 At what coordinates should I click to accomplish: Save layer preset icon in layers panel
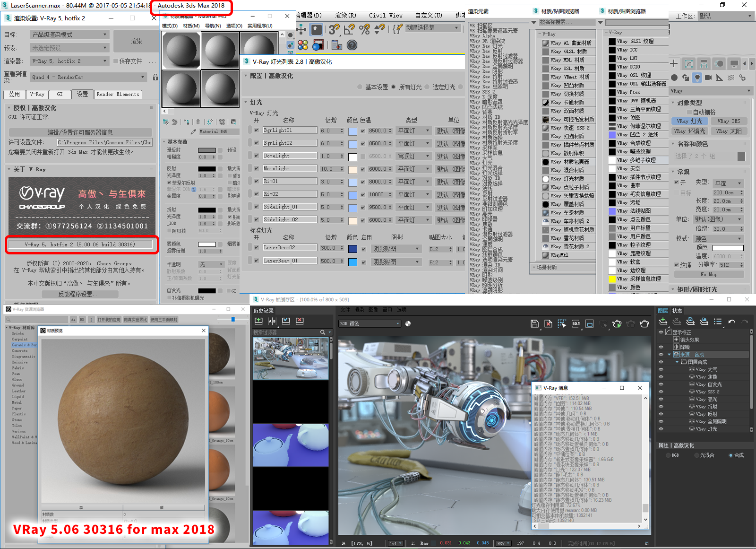pos(690,322)
